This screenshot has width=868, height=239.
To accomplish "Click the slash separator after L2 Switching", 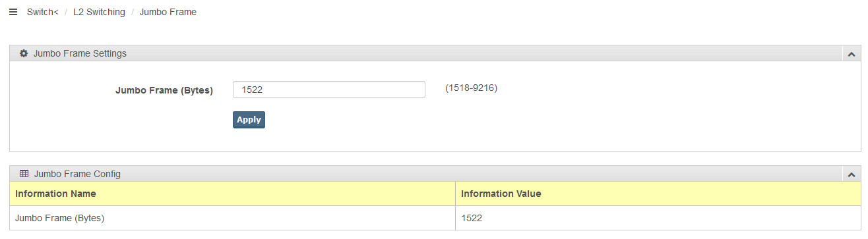I will tap(133, 12).
